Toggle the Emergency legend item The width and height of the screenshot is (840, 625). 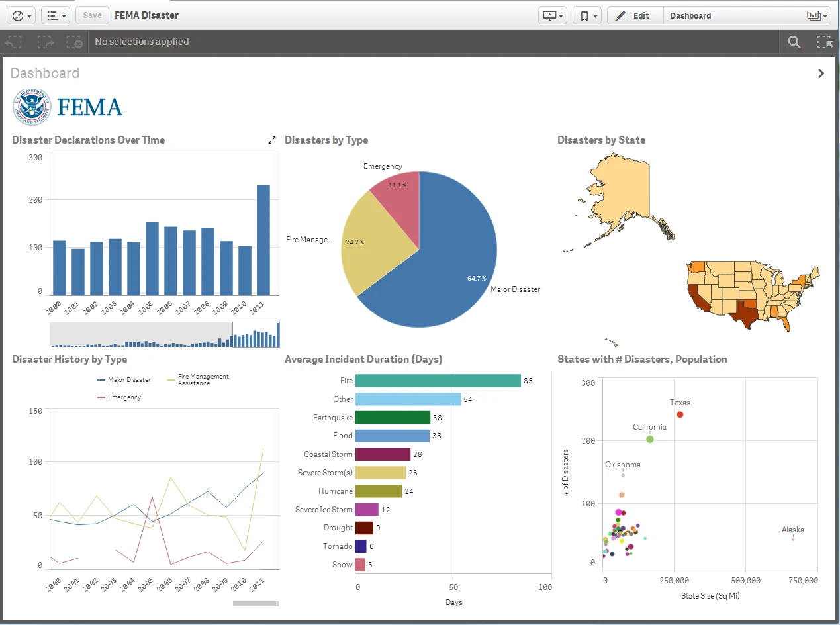click(124, 397)
